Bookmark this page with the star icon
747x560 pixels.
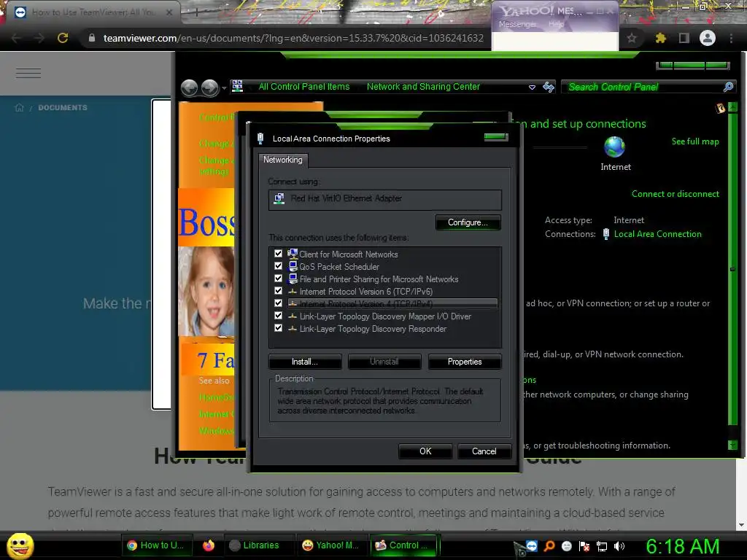[632, 38]
